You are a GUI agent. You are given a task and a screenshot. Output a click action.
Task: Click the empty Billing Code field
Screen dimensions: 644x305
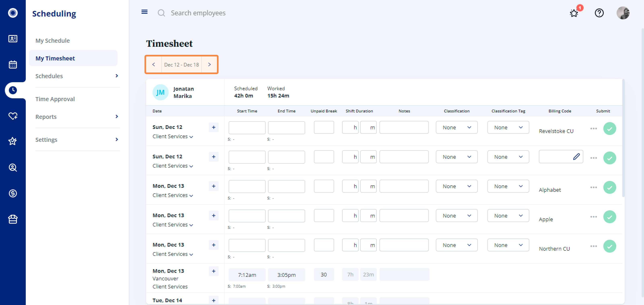coord(561,157)
